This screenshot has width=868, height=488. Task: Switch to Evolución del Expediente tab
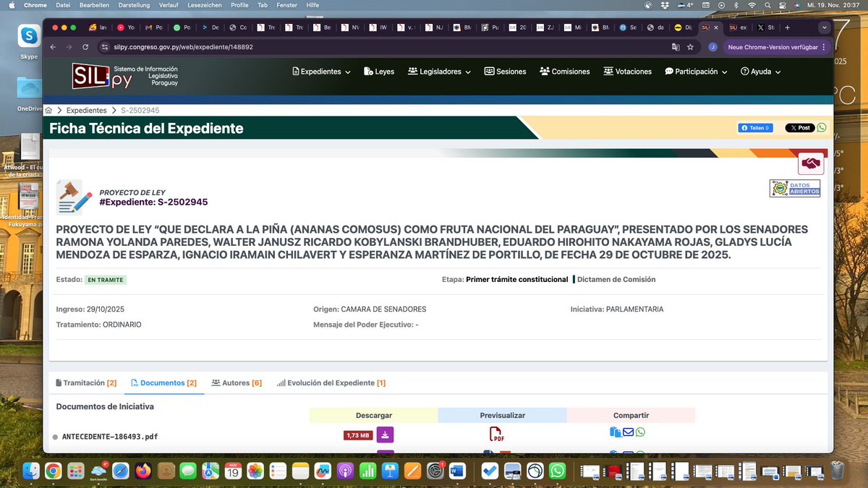click(x=331, y=382)
